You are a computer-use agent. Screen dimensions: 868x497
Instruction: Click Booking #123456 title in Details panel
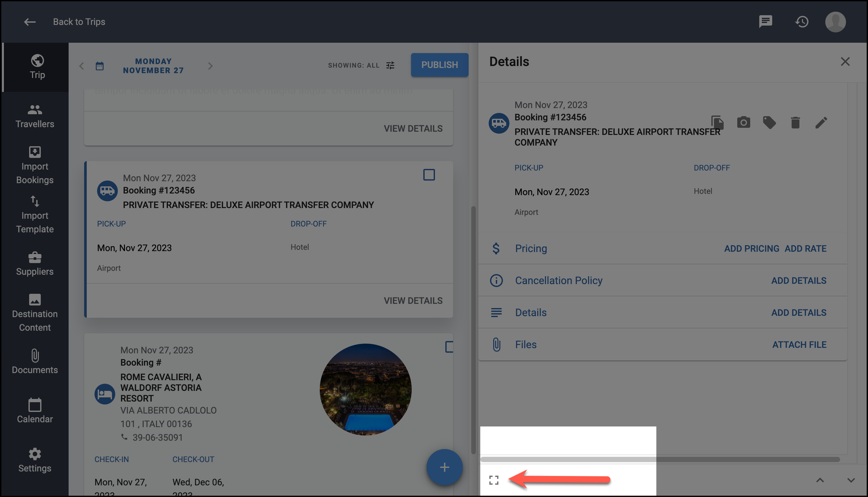coord(550,117)
